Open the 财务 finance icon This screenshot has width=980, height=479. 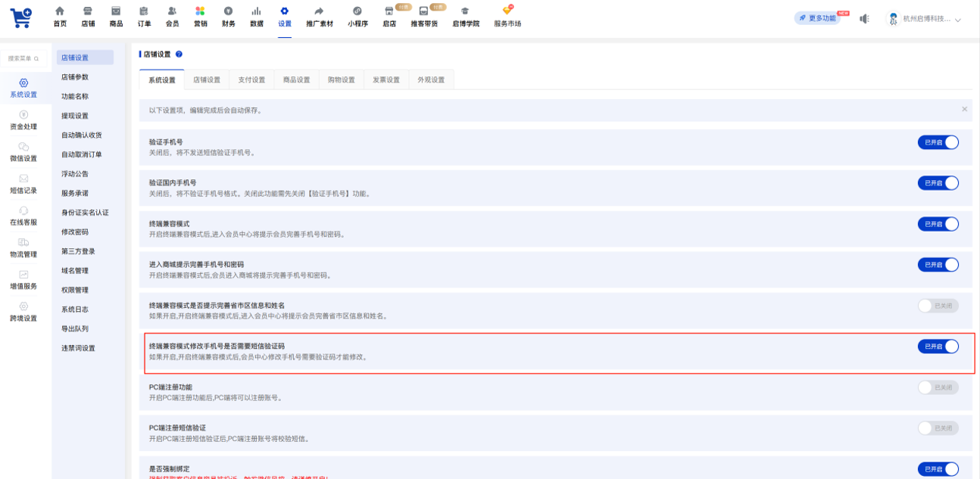[228, 11]
